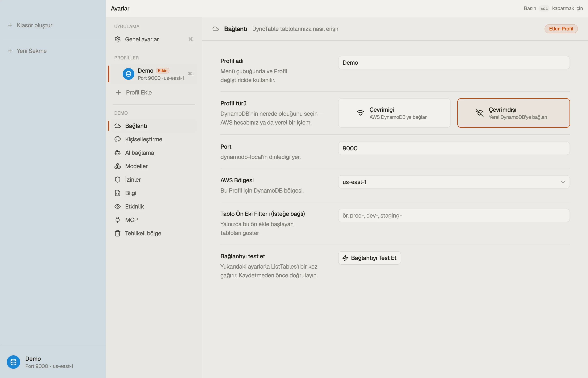Click the Ayarlar title text
Screen dimensions: 588x378
120,8
